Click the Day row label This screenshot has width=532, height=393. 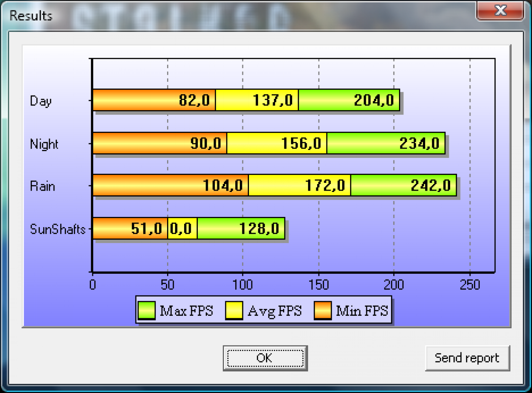coord(41,101)
